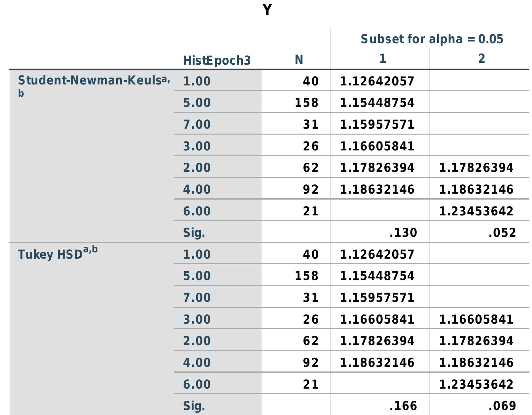Click N value 158 in Student-Newman-Keuls section
532x415 pixels.
tap(306, 103)
